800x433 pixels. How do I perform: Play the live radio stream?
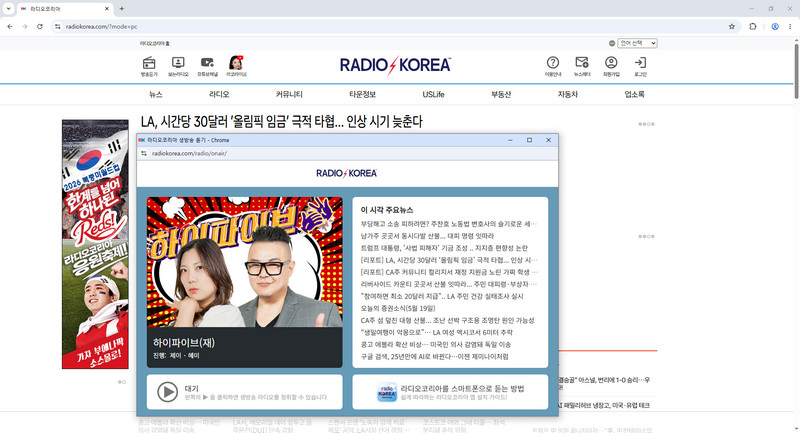point(167,392)
